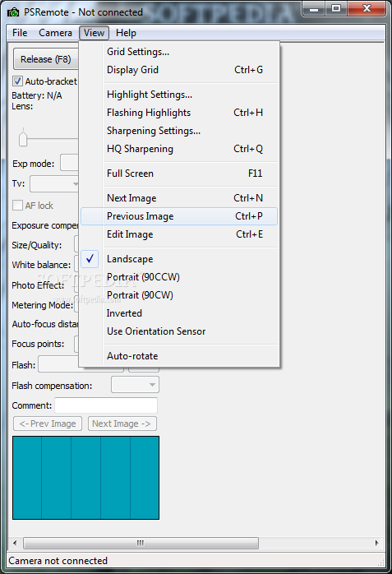Screen dimensions: 392x574
Task: Close the PSRemote window
Action: [367, 9]
